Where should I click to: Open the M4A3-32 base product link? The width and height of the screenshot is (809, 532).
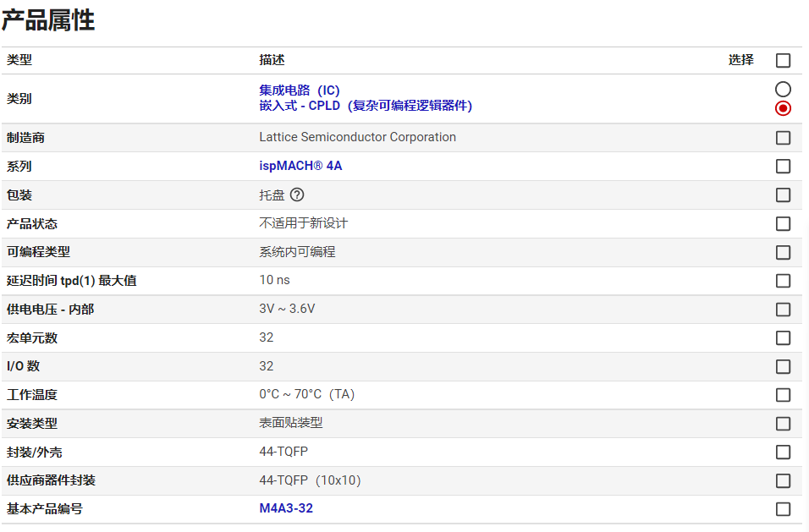tap(286, 508)
